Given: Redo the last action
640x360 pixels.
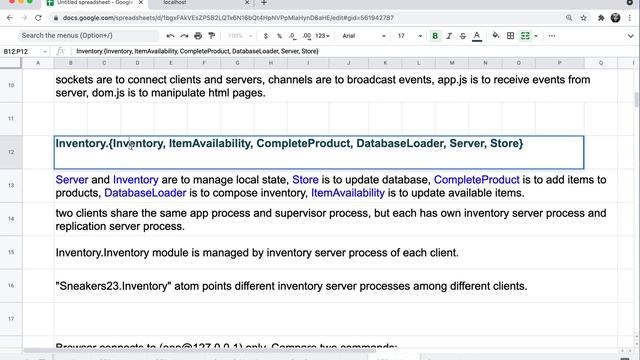Looking at the screenshot, I should click(184, 36).
